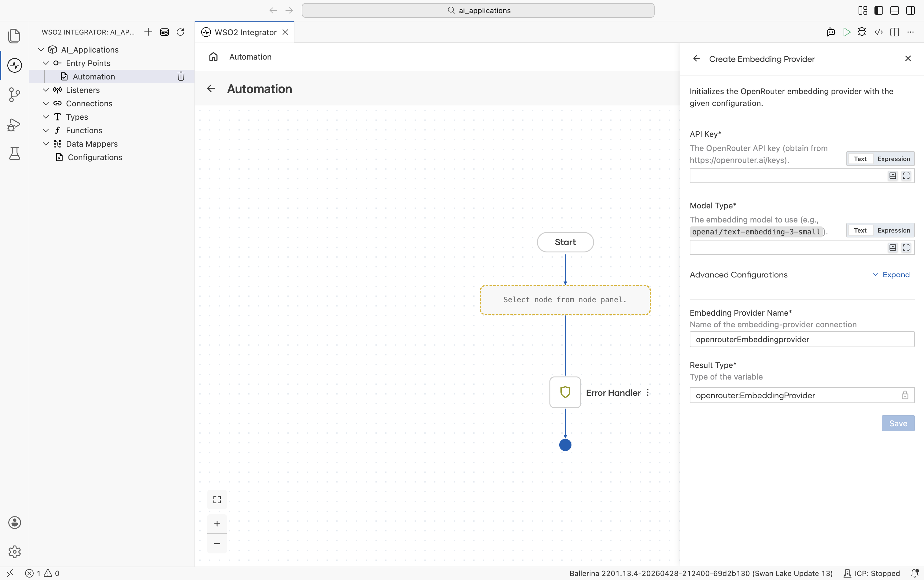Go back in Create Embedding Provider panel
This screenshot has width=924, height=580.
click(697, 58)
